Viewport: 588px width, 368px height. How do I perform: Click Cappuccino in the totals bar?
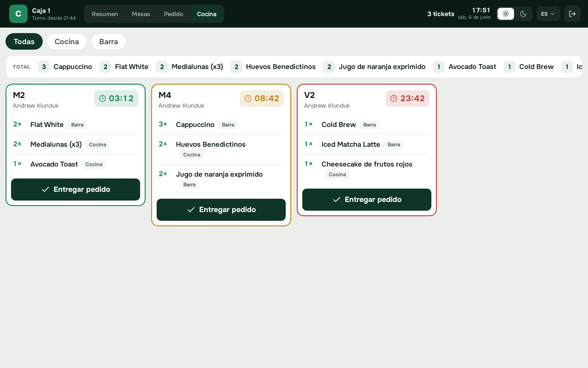tap(73, 67)
